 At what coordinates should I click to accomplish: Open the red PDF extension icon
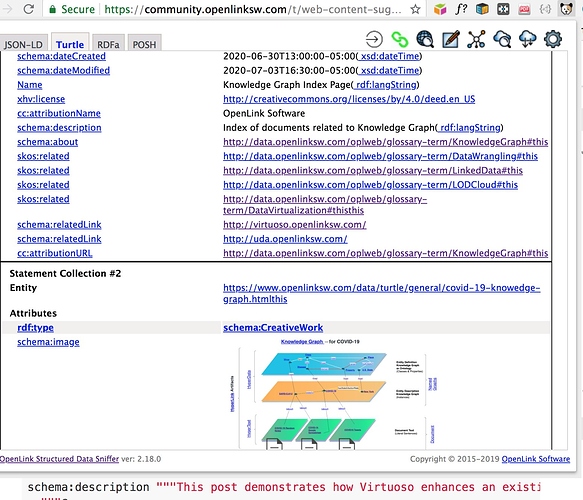pyautogui.click(x=524, y=9)
